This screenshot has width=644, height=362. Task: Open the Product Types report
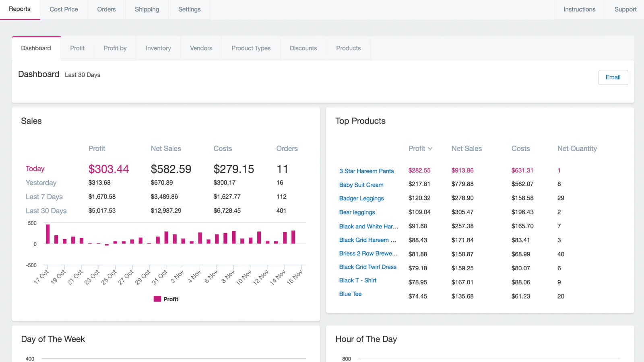(251, 48)
